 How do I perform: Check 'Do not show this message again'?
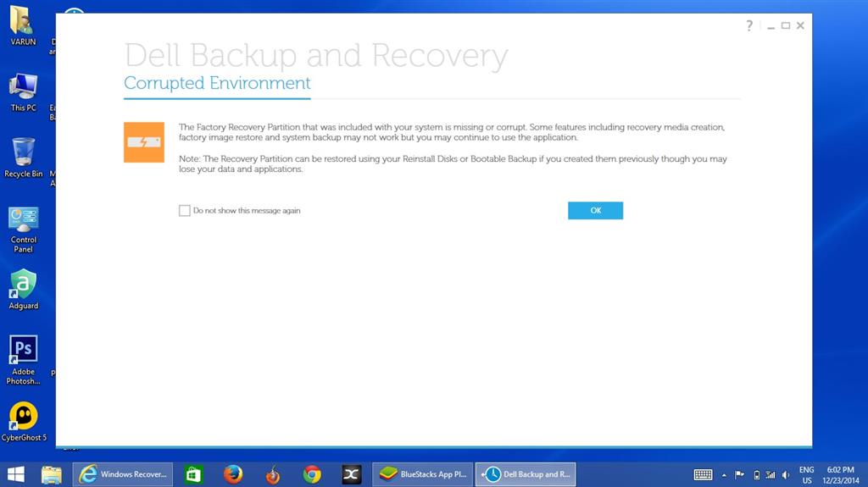click(x=184, y=210)
